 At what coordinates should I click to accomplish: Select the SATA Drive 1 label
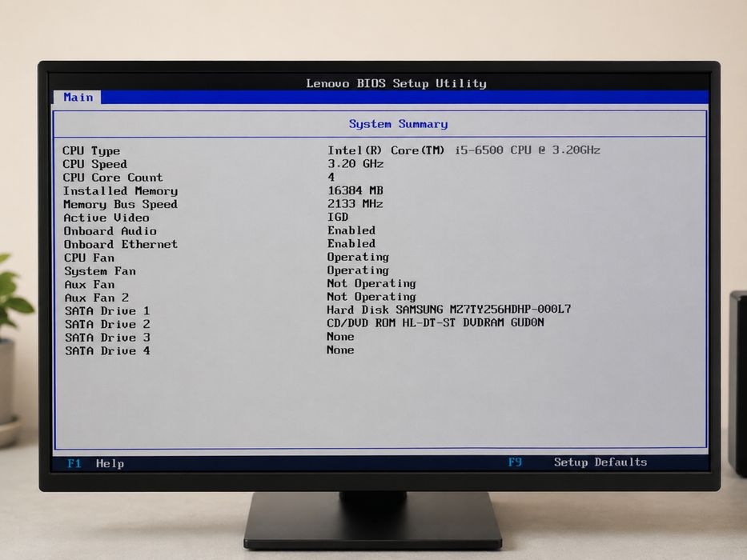pyautogui.click(x=107, y=311)
